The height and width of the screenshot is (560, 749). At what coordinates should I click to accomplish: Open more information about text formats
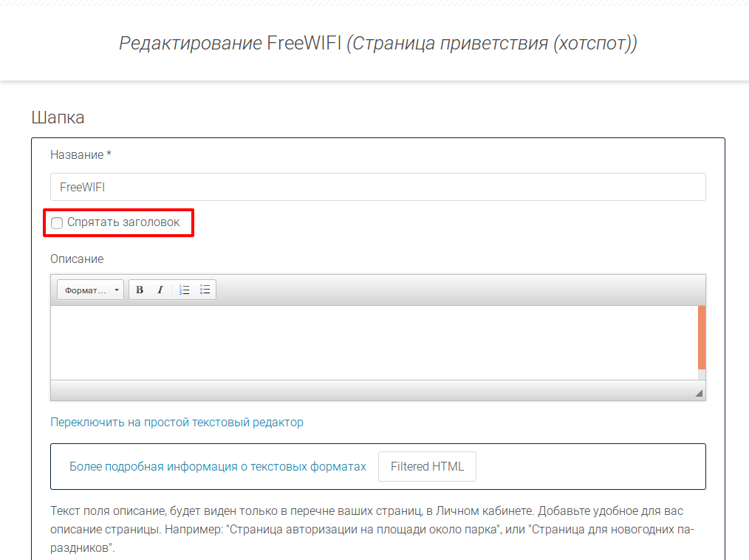pyautogui.click(x=218, y=467)
